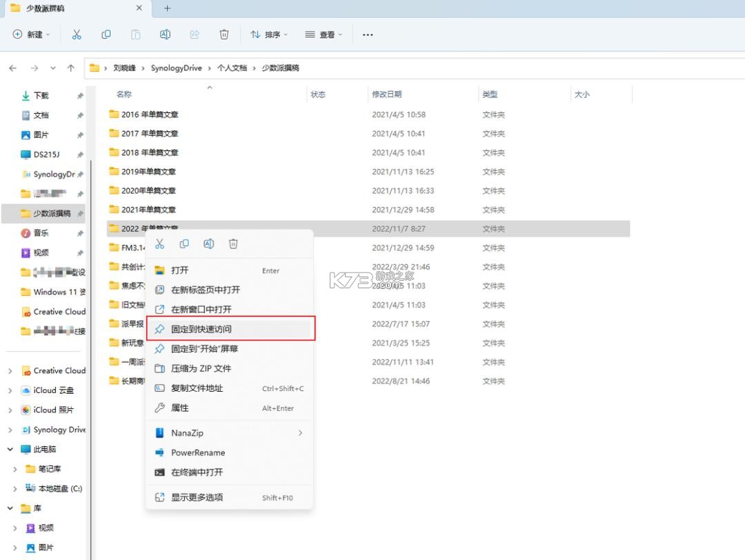The image size is (745, 560).
Task: Click the Delete trash icon in the top toolbar
Action: [223, 34]
